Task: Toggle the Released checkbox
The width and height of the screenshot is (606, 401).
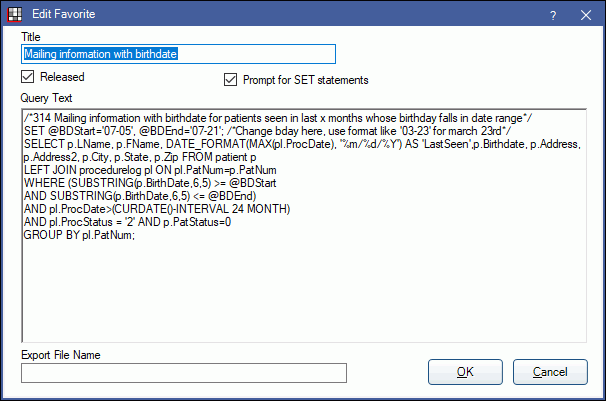Action: (28, 77)
